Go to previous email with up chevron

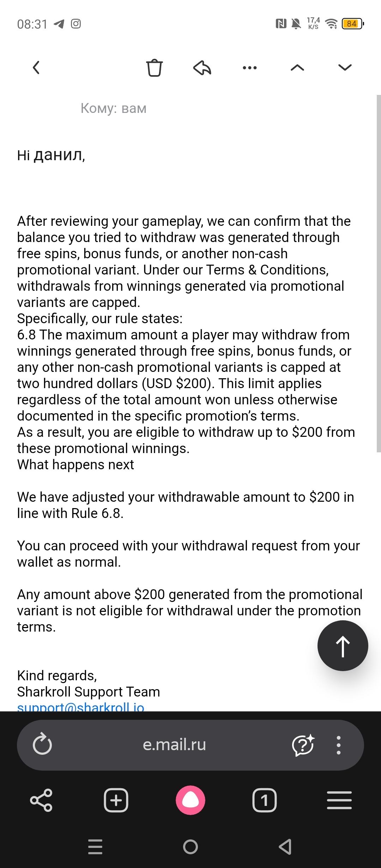tap(297, 68)
